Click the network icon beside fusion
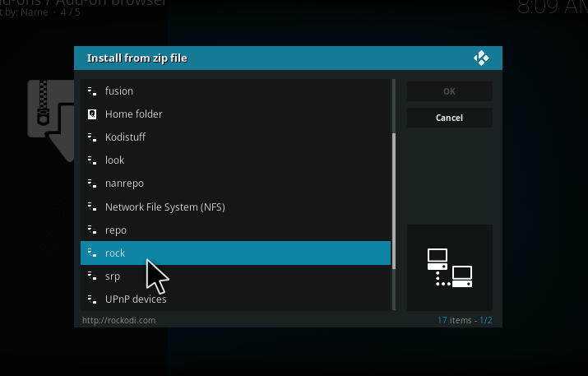Image resolution: width=588 pixels, height=376 pixels. 92,91
